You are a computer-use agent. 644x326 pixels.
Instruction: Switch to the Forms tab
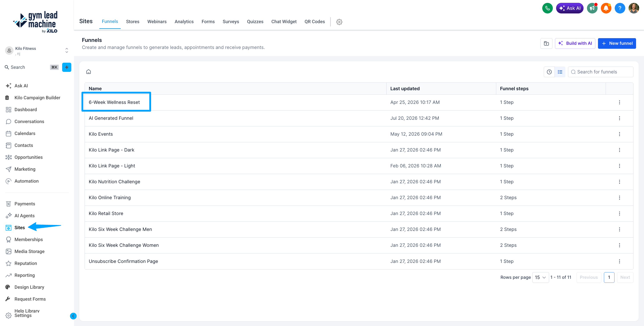[x=208, y=22]
